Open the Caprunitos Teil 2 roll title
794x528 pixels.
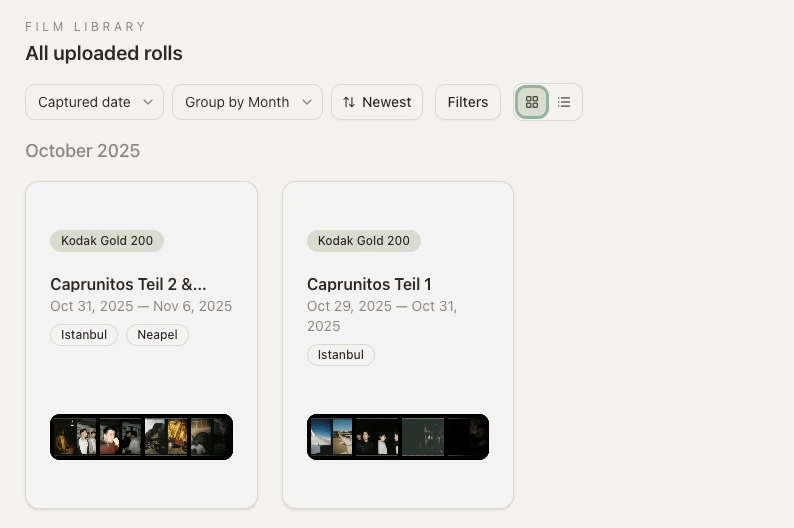128,284
